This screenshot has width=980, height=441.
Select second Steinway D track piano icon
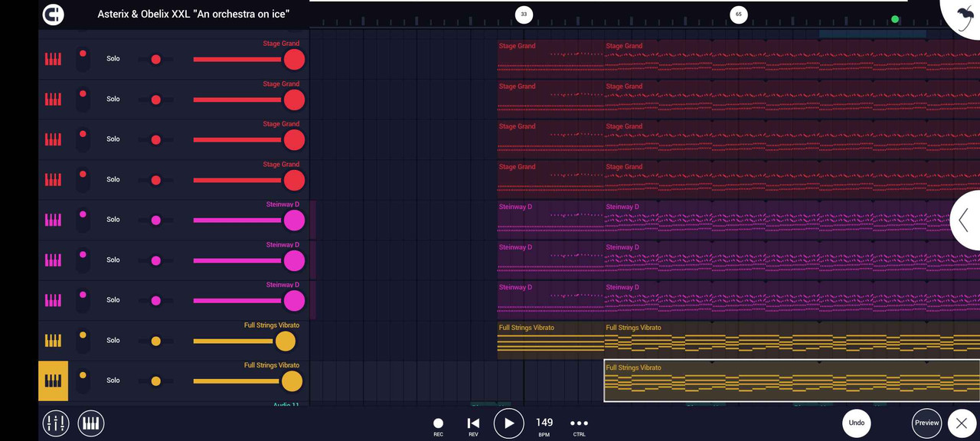pyautogui.click(x=53, y=260)
